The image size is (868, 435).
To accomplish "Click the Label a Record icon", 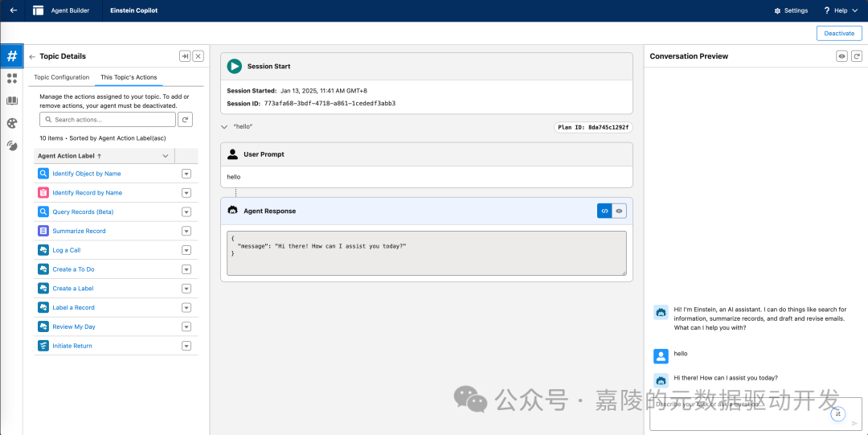I will tap(43, 307).
